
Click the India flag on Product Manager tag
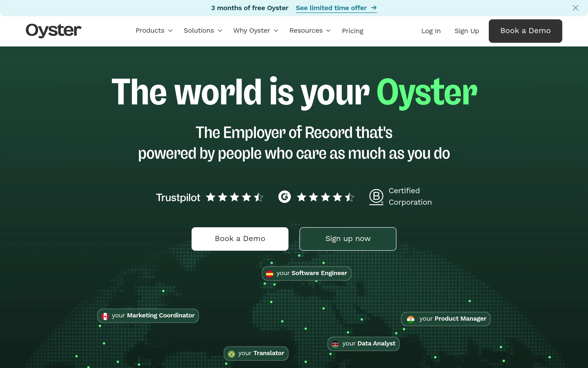pos(410,319)
